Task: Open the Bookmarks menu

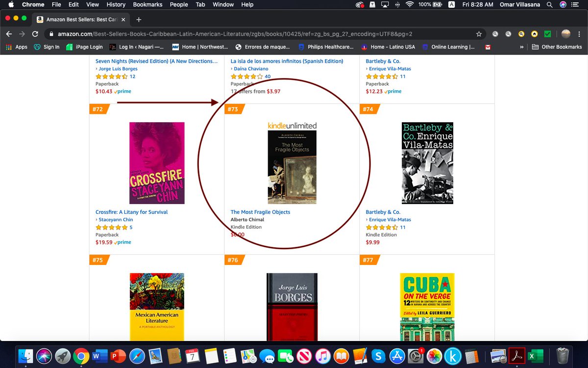Action: [x=147, y=4]
